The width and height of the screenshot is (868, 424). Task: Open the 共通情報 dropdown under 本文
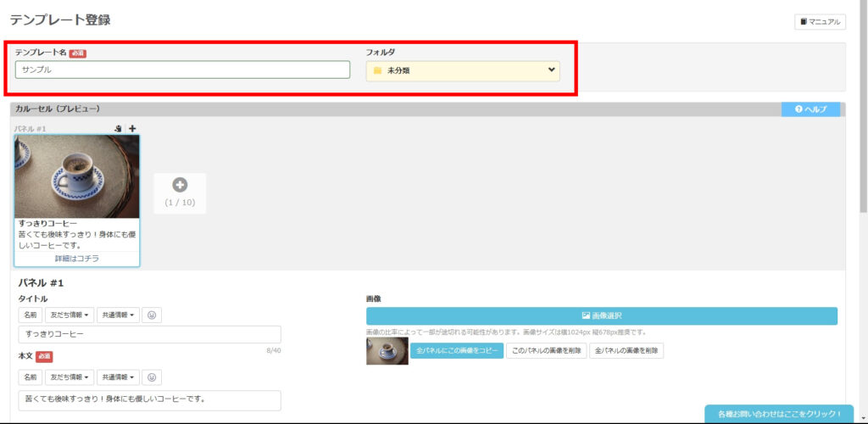(x=117, y=377)
